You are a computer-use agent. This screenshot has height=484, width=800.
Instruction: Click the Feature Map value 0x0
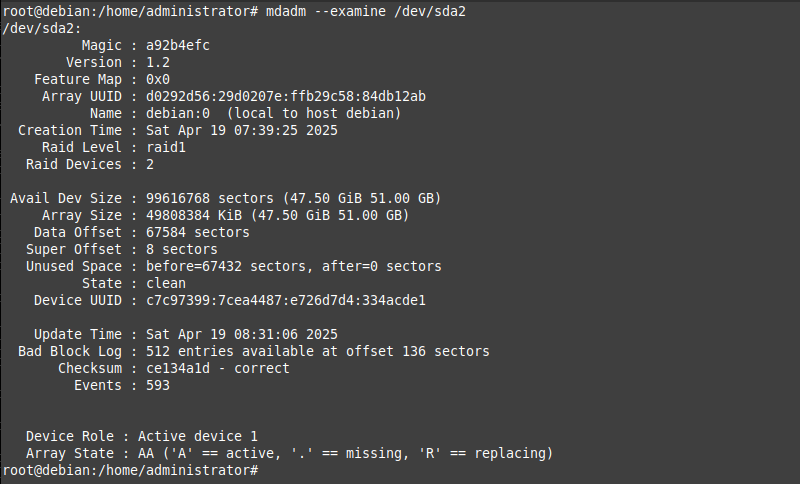[158, 79]
